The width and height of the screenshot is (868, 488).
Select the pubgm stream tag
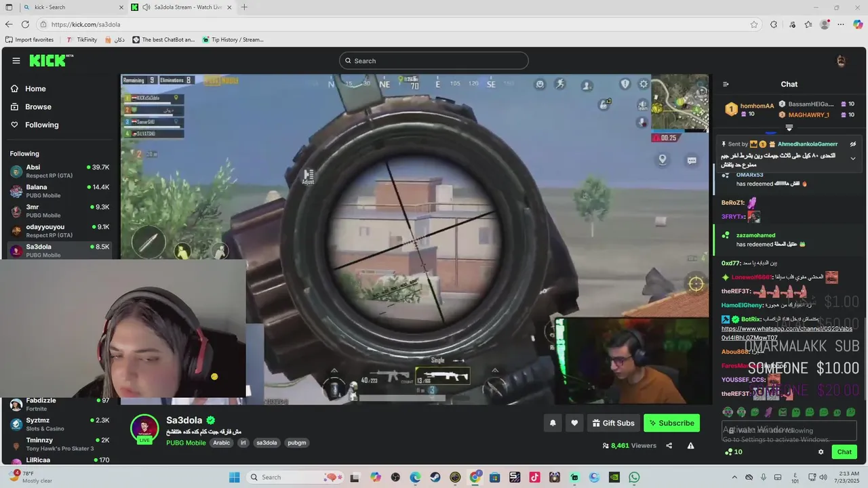pos(297,443)
